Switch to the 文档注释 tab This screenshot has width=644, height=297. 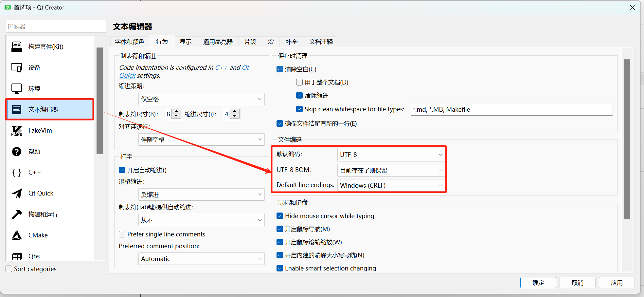coord(321,42)
